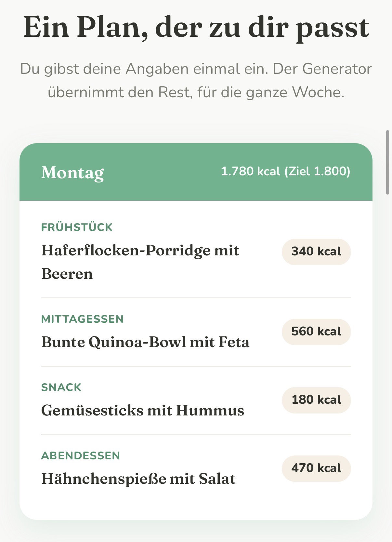
Task: Click the Ziel 1.800 target text
Action: pos(317,171)
